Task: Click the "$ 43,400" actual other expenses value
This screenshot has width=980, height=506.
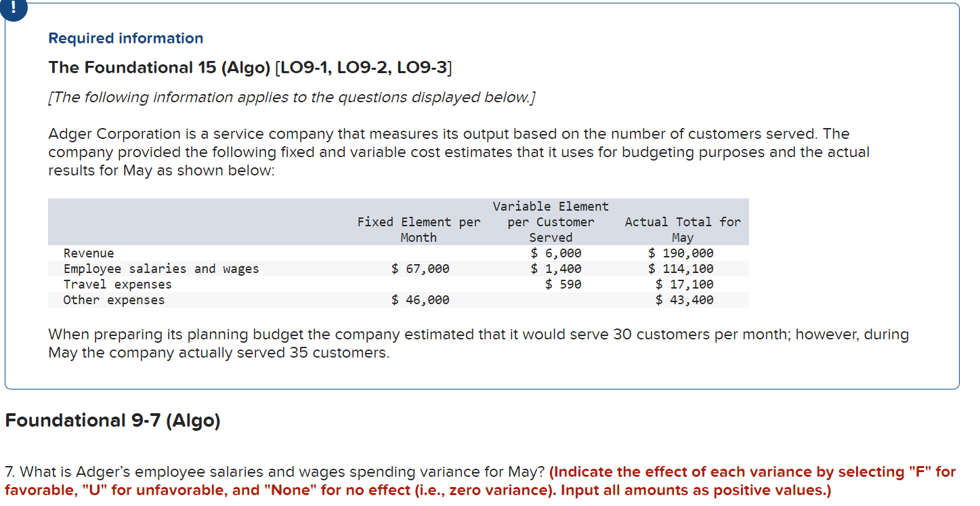Action: pos(685,300)
